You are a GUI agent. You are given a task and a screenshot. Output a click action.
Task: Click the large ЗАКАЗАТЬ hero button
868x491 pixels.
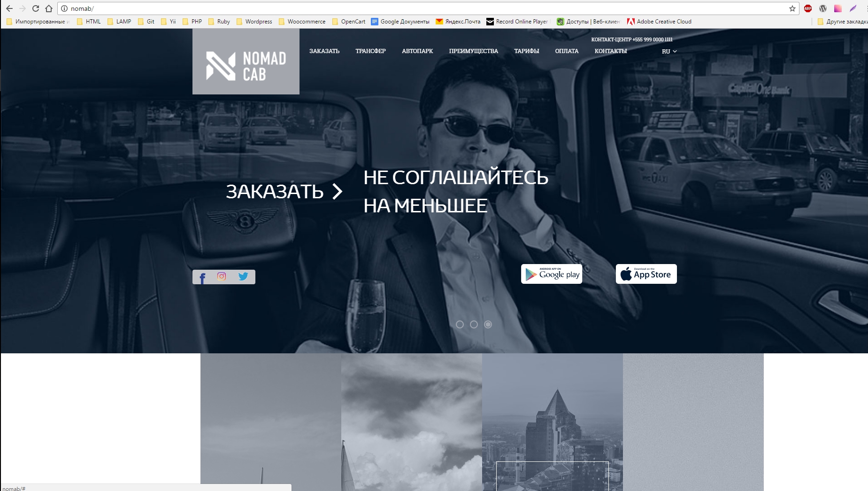pyautogui.click(x=284, y=191)
